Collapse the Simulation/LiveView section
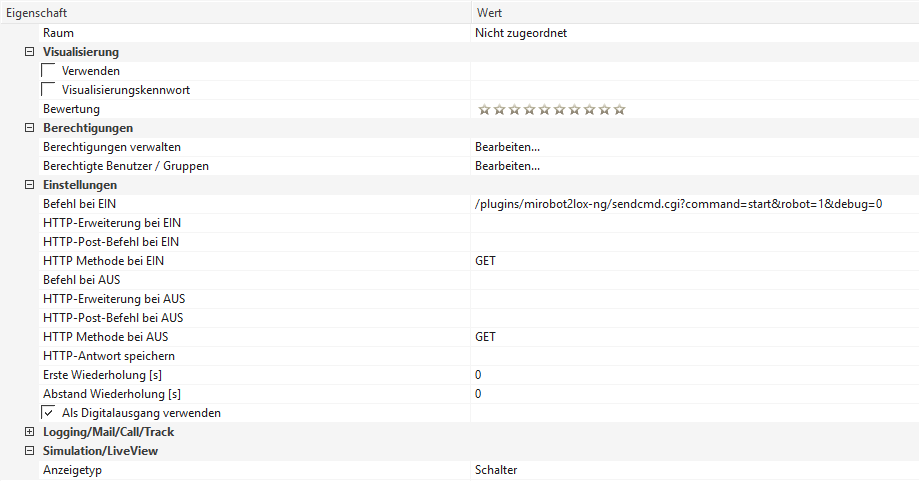The height and width of the screenshot is (481, 919). click(x=29, y=451)
